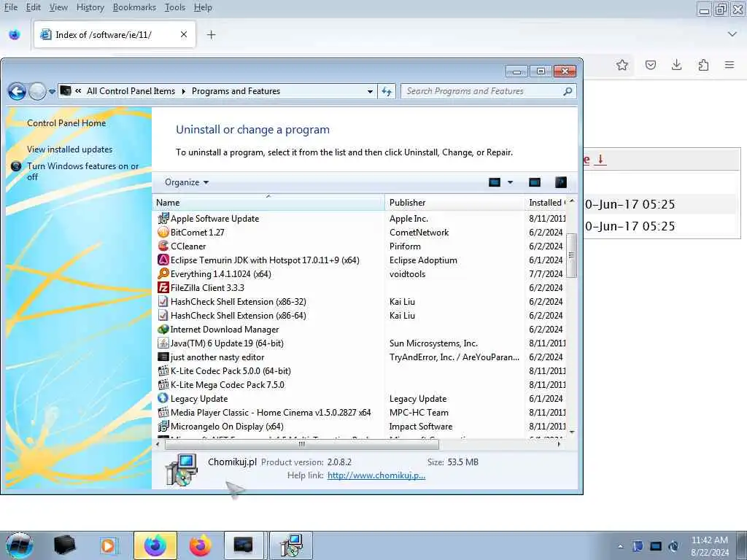Select the Everything 1.4.1.1024 icon
Image resolution: width=747 pixels, height=560 pixels.
click(x=163, y=274)
